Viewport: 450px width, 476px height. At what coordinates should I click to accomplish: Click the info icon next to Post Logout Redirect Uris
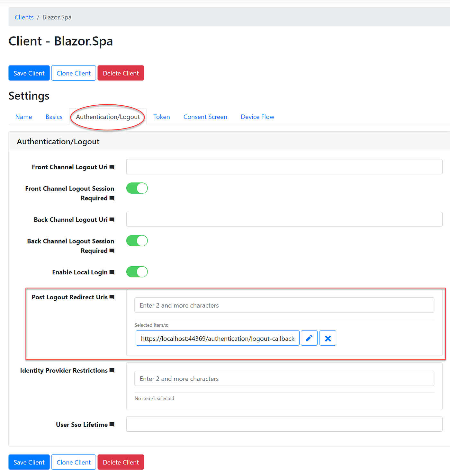[x=112, y=297]
